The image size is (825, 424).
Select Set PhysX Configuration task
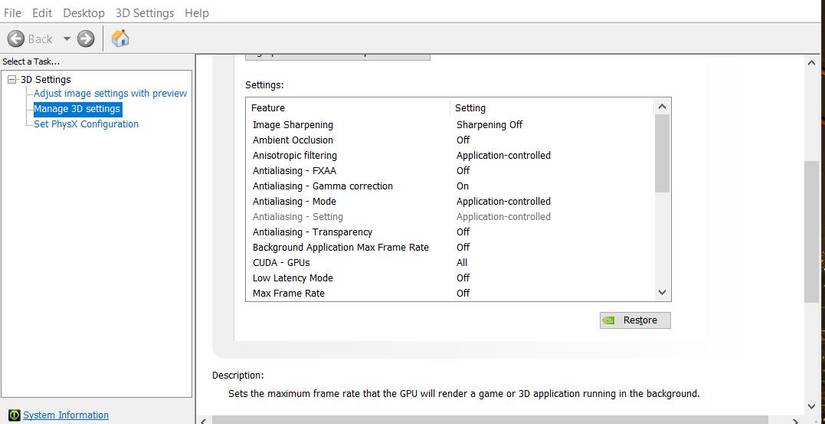pyautogui.click(x=86, y=124)
